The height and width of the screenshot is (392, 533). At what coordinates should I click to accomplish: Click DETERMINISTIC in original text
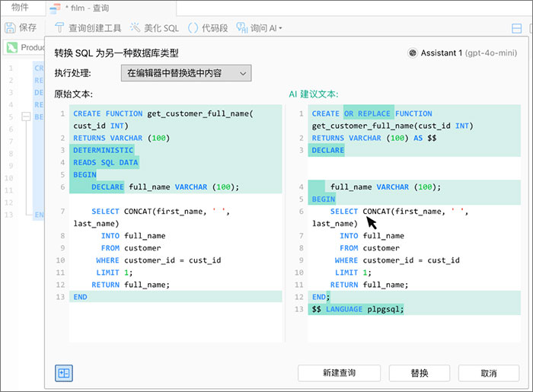104,150
